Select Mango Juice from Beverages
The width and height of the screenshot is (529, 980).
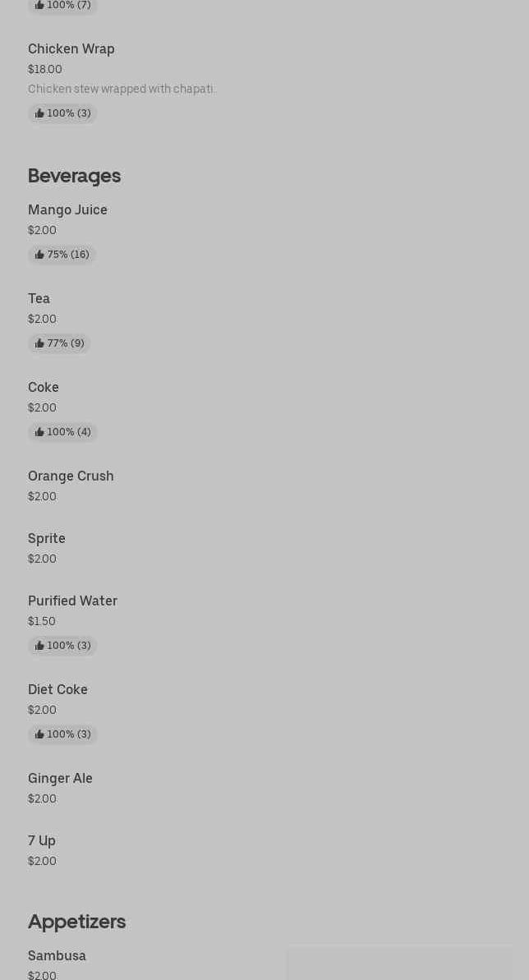point(67,210)
